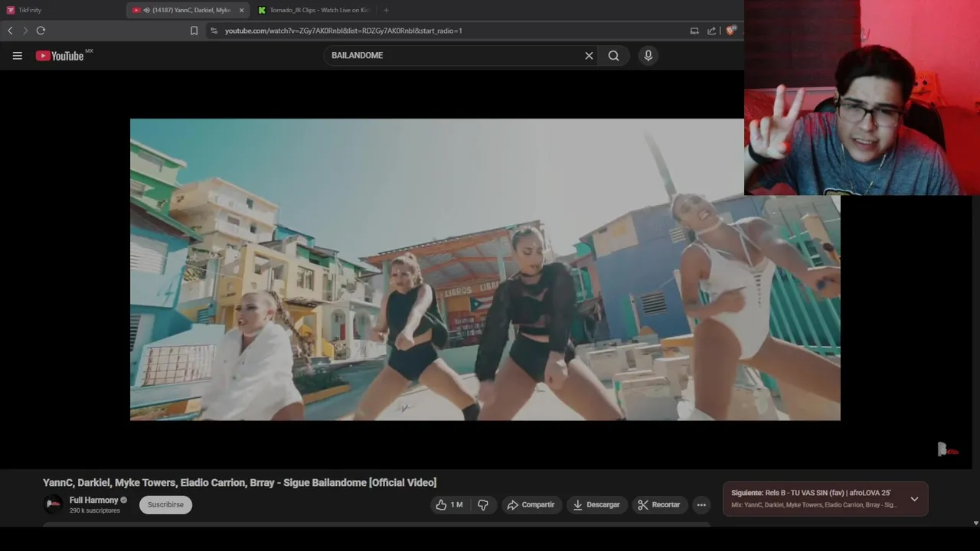
Task: Bookmark this page with the bookmark icon
Action: tap(194, 31)
